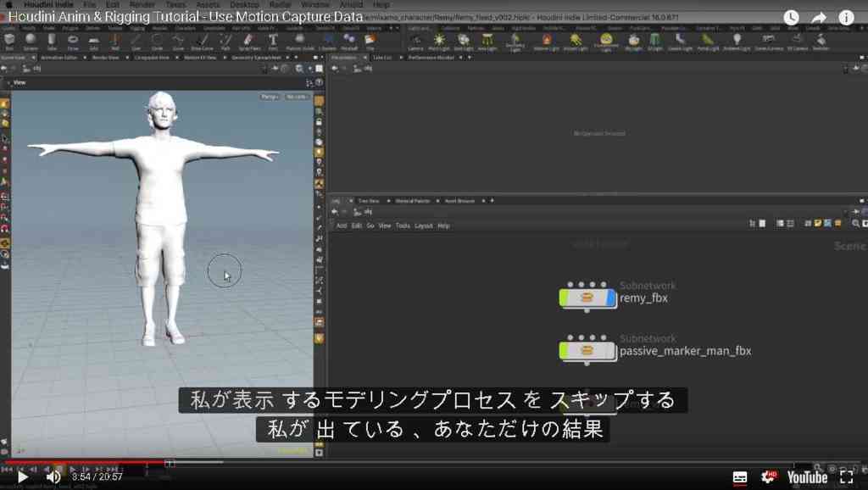
Task: Select the Curve shelf tool
Action: pos(178,41)
